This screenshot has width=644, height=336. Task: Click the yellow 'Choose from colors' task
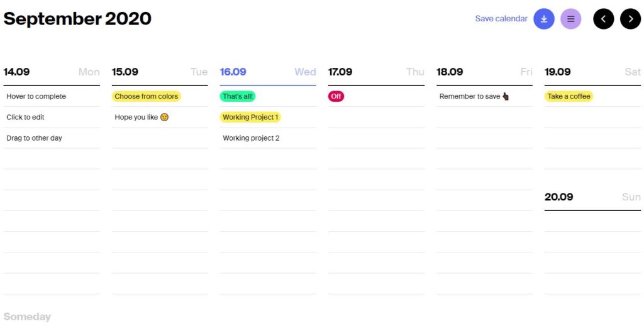coord(146,97)
